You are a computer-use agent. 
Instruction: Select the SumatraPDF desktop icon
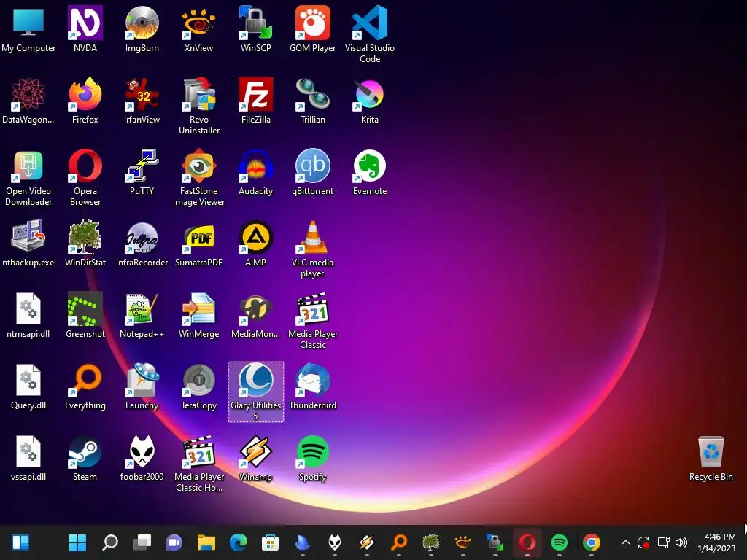click(198, 243)
